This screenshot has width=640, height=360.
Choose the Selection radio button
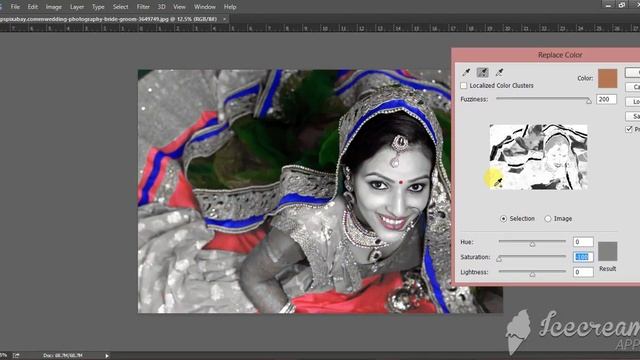pos(503,219)
